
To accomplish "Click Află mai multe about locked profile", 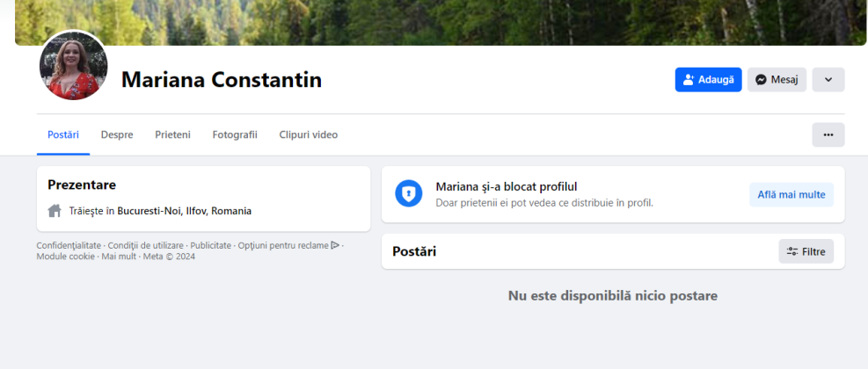I will click(x=791, y=195).
